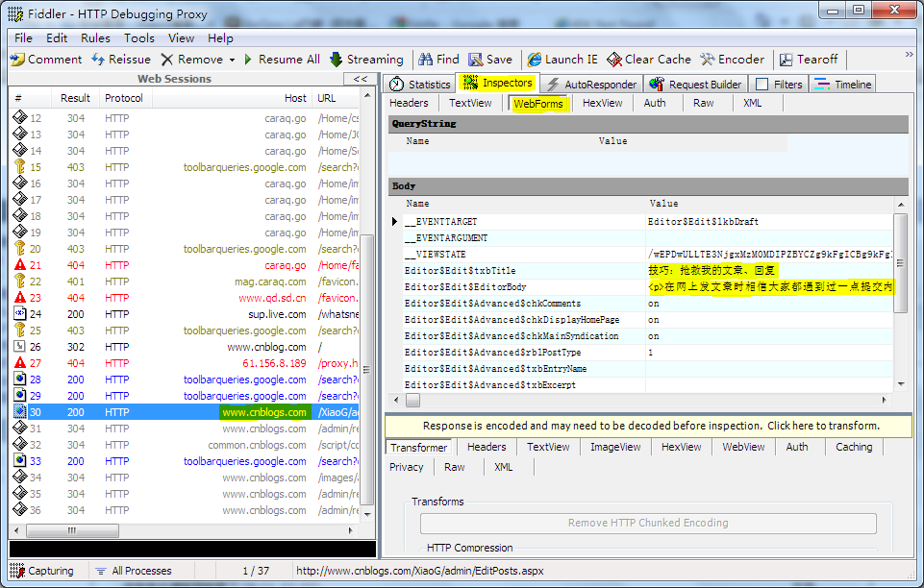Click the Remove X icon
924x588 pixels.
167,60
